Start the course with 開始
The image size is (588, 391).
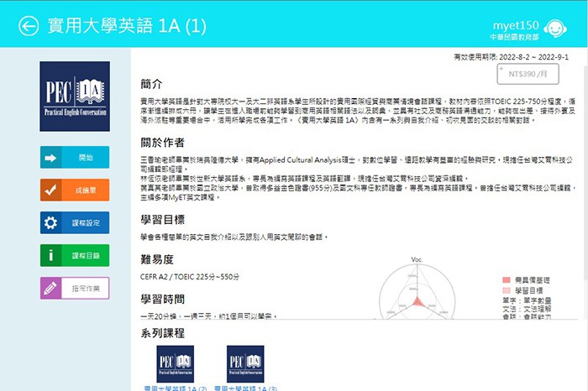point(85,157)
